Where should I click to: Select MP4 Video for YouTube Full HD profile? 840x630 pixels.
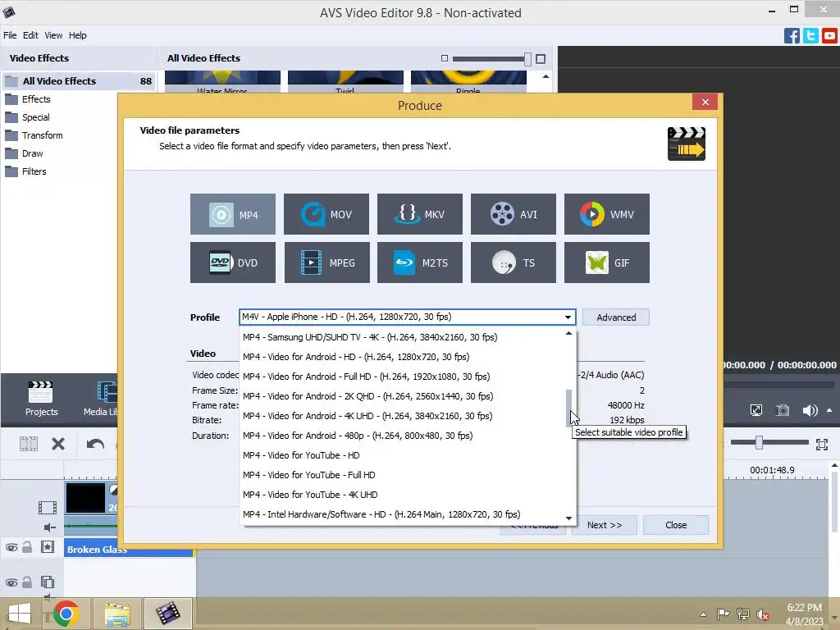404,475
